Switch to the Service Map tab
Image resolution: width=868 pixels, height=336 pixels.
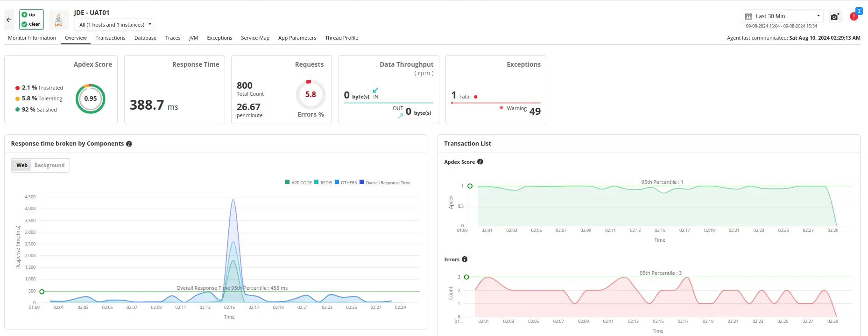pyautogui.click(x=255, y=38)
